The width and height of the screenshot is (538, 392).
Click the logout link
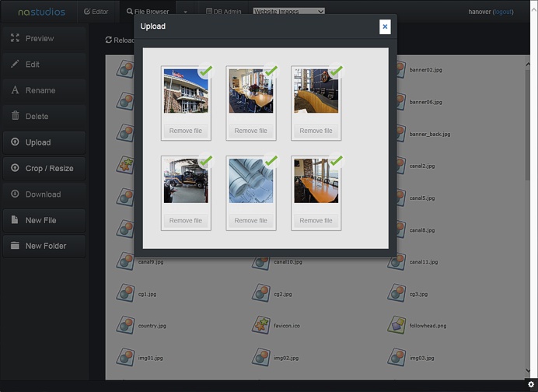(503, 12)
